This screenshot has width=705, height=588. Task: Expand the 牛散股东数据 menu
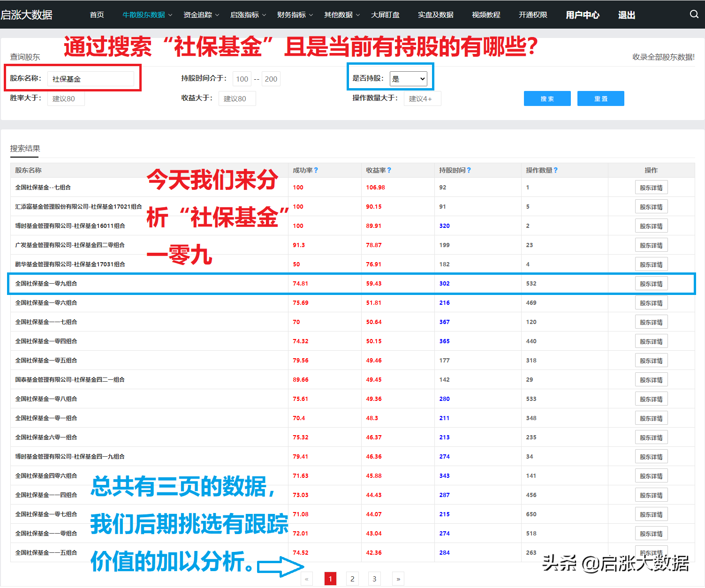pyautogui.click(x=147, y=15)
